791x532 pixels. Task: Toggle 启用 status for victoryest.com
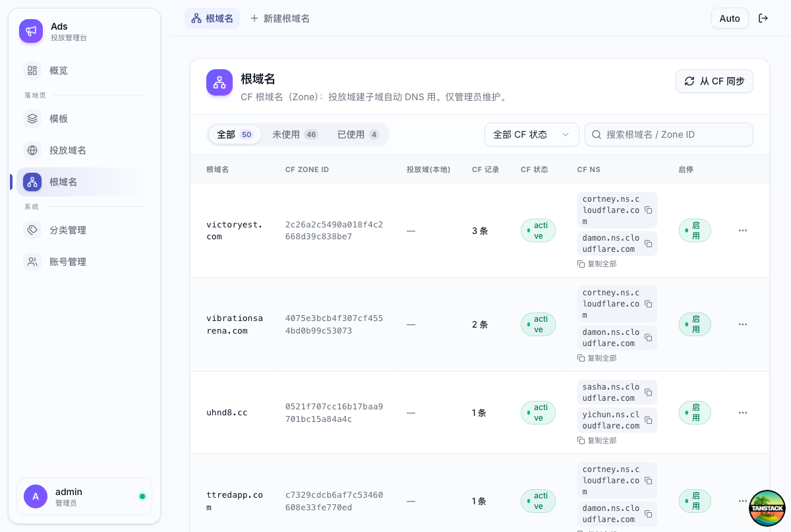[x=695, y=231]
